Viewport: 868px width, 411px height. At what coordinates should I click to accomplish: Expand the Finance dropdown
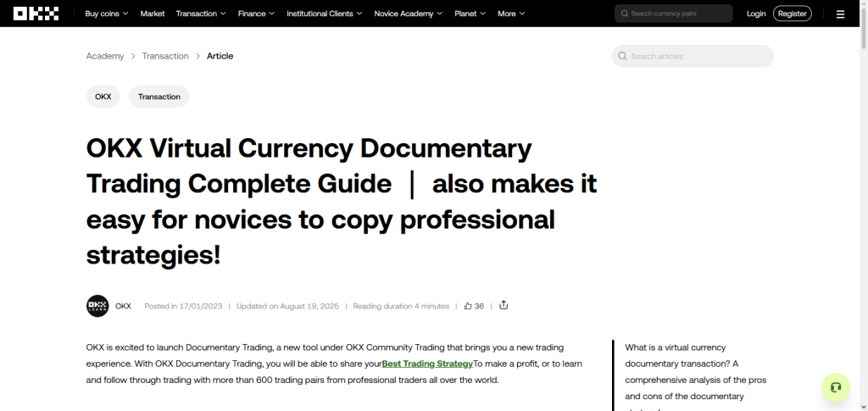tap(256, 14)
